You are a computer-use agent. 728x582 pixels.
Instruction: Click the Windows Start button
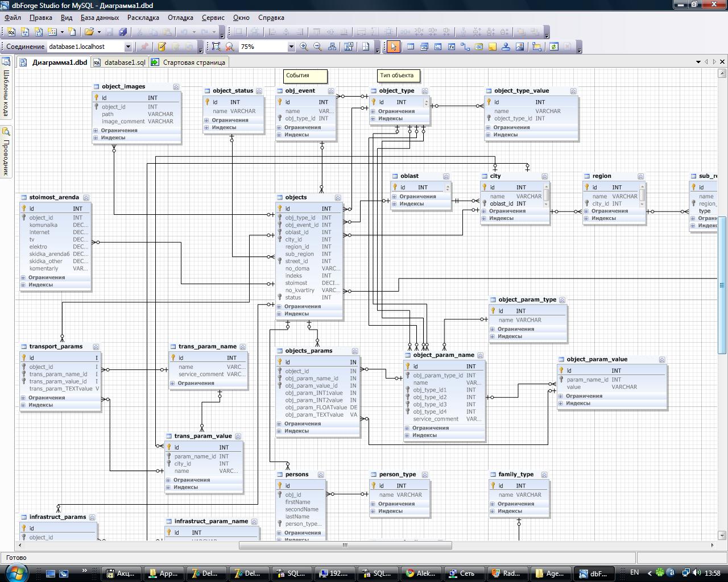pyautogui.click(x=16, y=572)
